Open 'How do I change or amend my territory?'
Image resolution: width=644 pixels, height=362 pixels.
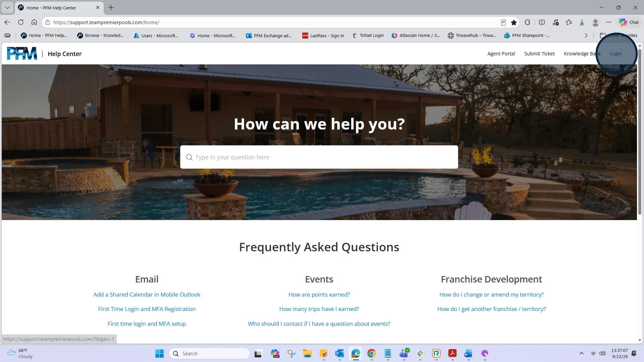click(x=491, y=295)
